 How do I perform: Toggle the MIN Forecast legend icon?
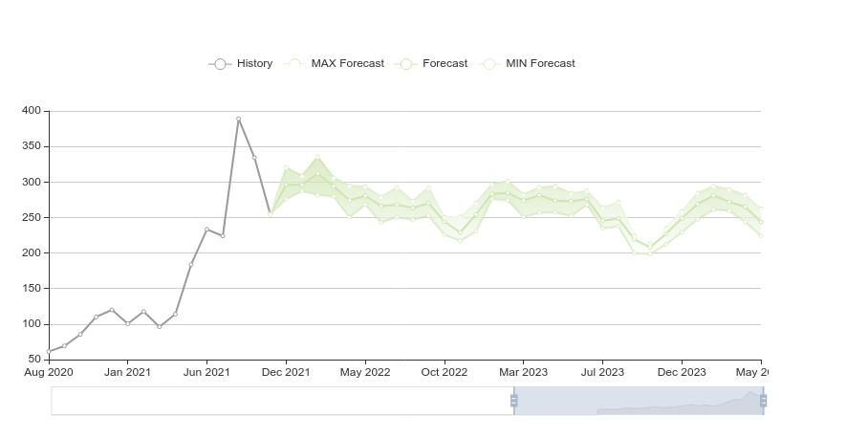point(489,64)
